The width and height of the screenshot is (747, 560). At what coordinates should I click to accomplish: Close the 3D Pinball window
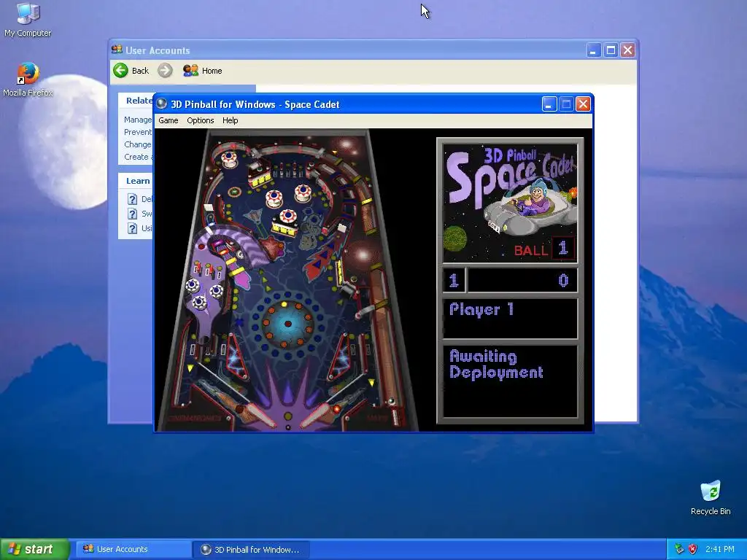[583, 104]
